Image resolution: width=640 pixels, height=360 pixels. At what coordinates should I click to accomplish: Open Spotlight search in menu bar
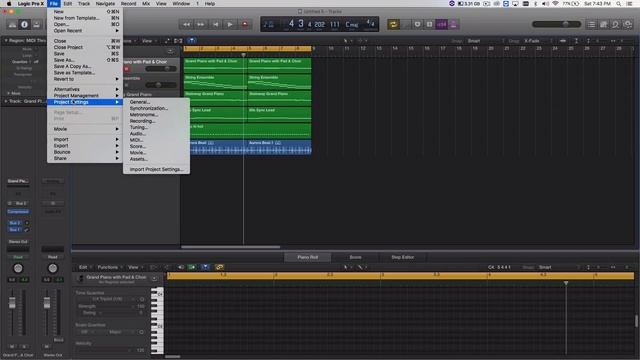click(619, 4)
